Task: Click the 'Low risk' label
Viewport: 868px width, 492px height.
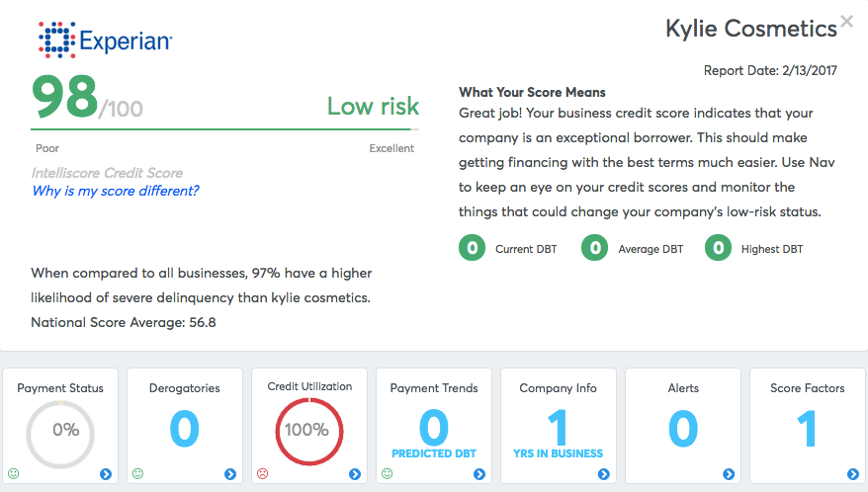Action: 373,106
